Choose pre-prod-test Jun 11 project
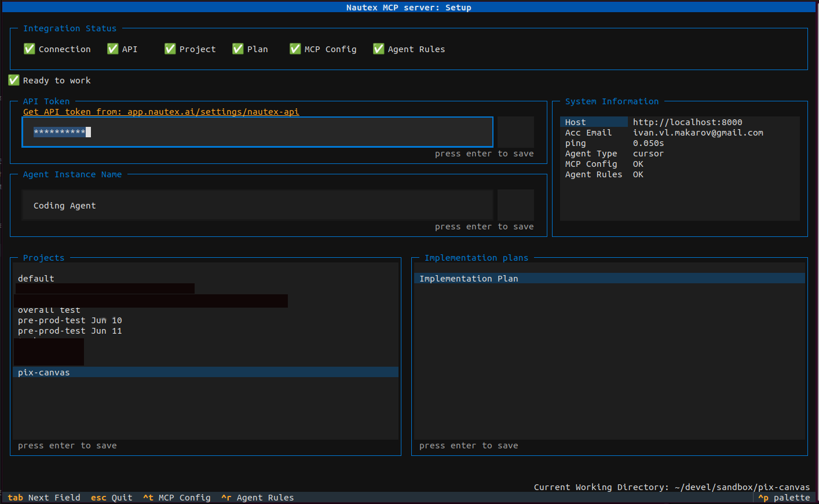Screen dimensions: 819x504 70,331
